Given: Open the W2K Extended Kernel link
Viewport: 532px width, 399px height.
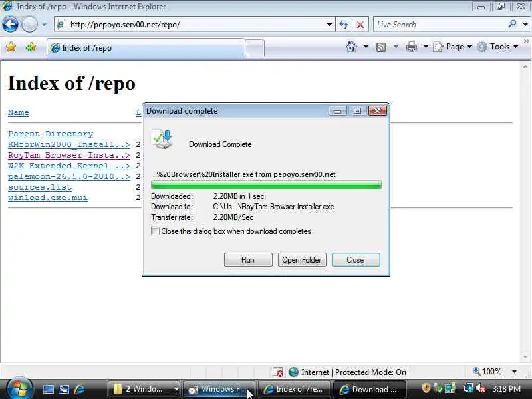Looking at the screenshot, I should (69, 166).
